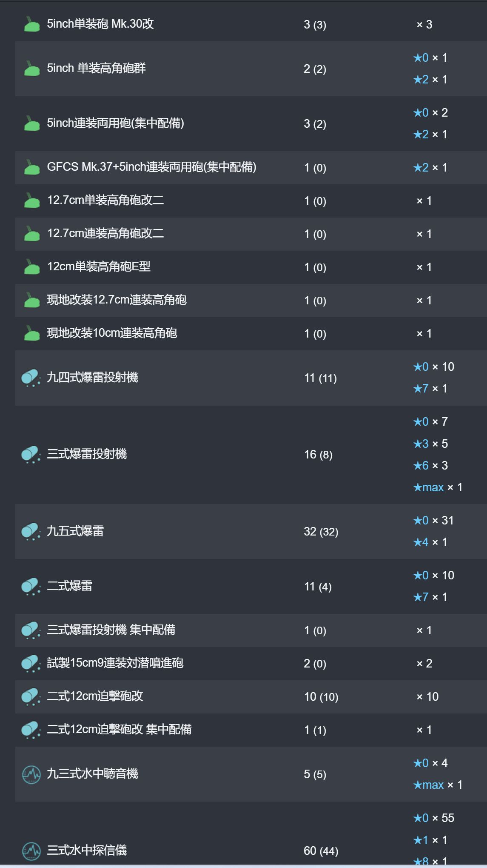Click the green gun icon beside 5inch単装砲 Mk.30改
This screenshot has width=487, height=868.
[31, 24]
